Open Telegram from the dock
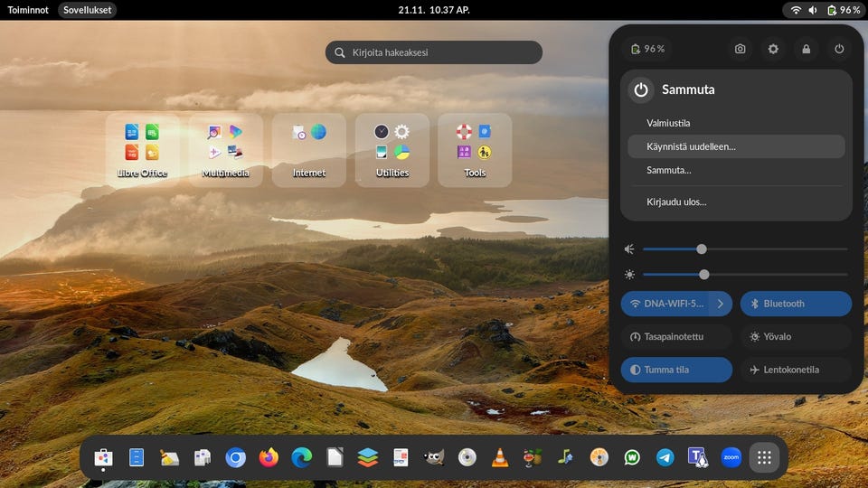This screenshot has width=868, height=488. pos(665,457)
